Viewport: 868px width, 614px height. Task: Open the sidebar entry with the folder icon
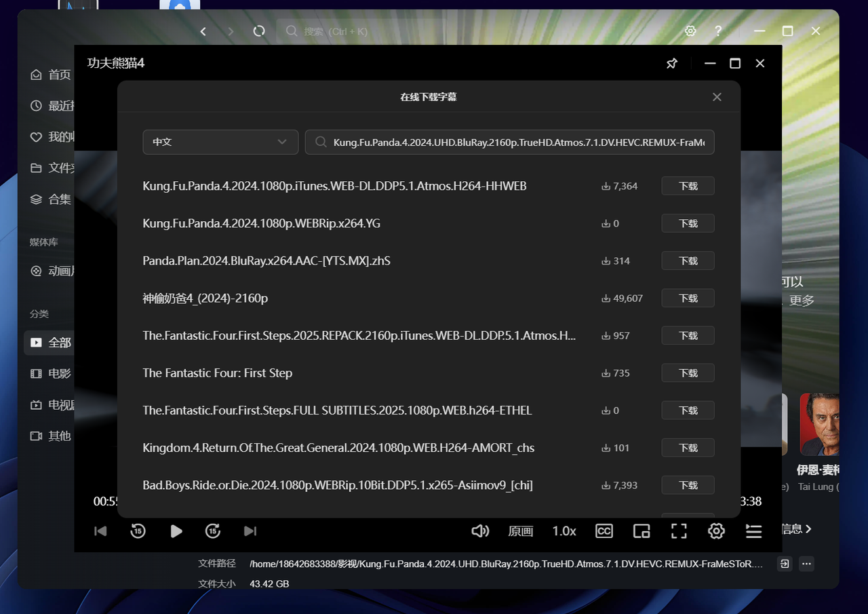pos(52,168)
